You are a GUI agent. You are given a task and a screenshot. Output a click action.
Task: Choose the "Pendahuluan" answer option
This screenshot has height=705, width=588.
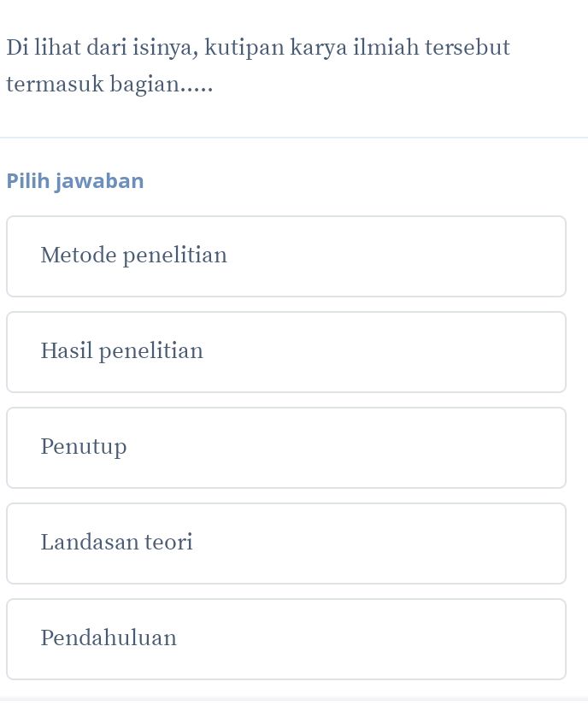coord(286,638)
